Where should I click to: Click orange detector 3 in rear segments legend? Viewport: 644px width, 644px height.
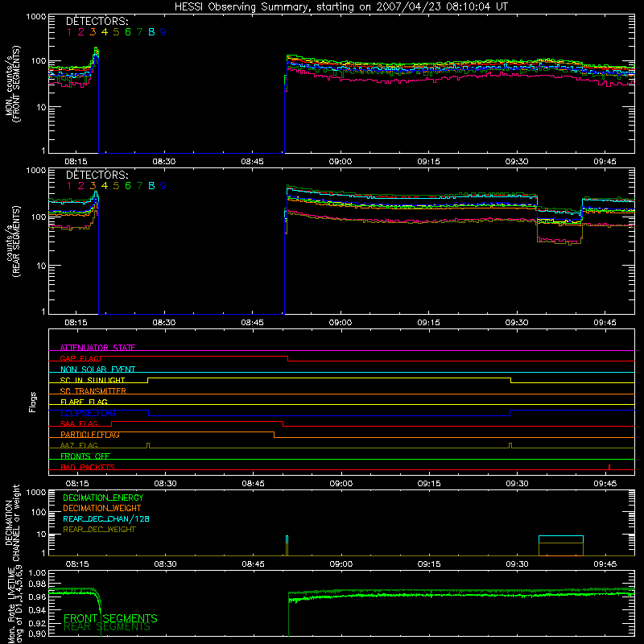coord(93,186)
